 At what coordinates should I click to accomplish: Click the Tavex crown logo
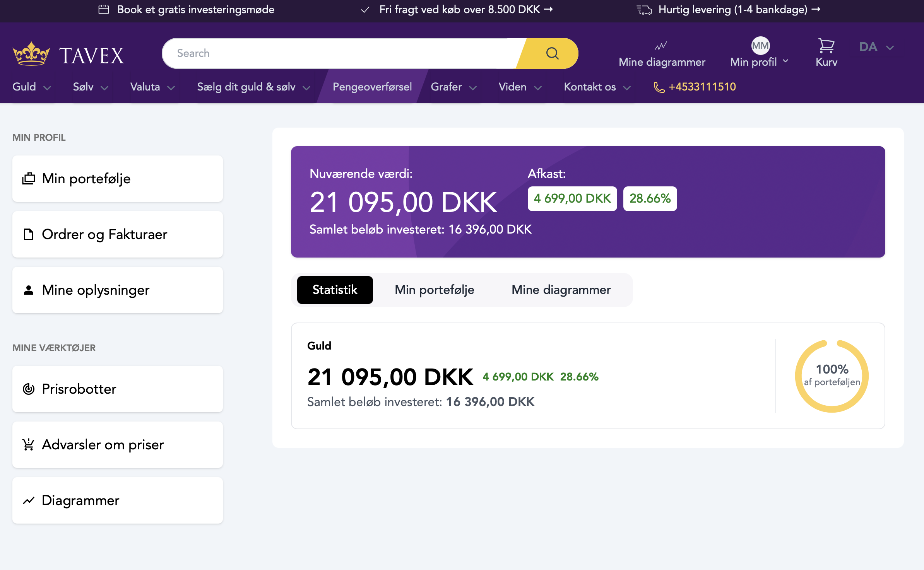point(31,53)
